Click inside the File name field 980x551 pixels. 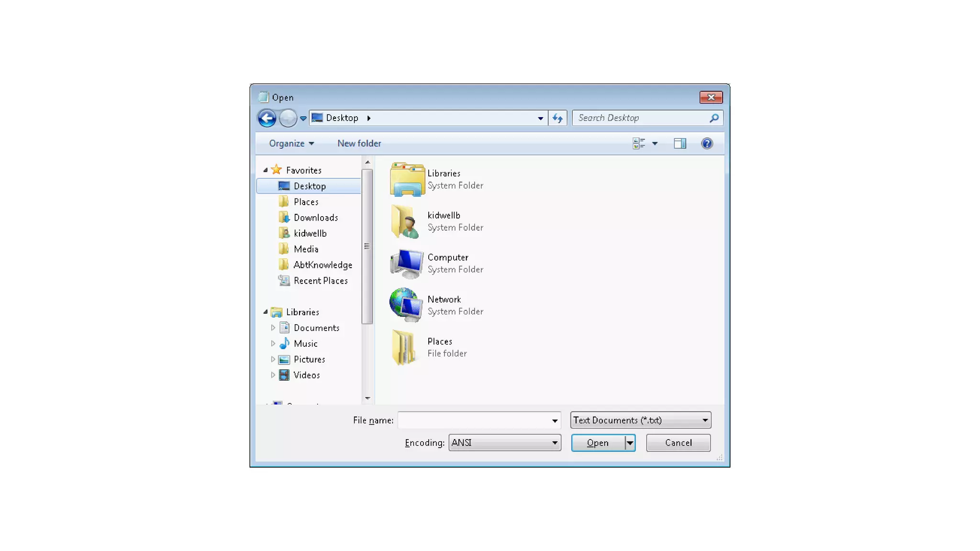[x=474, y=420]
